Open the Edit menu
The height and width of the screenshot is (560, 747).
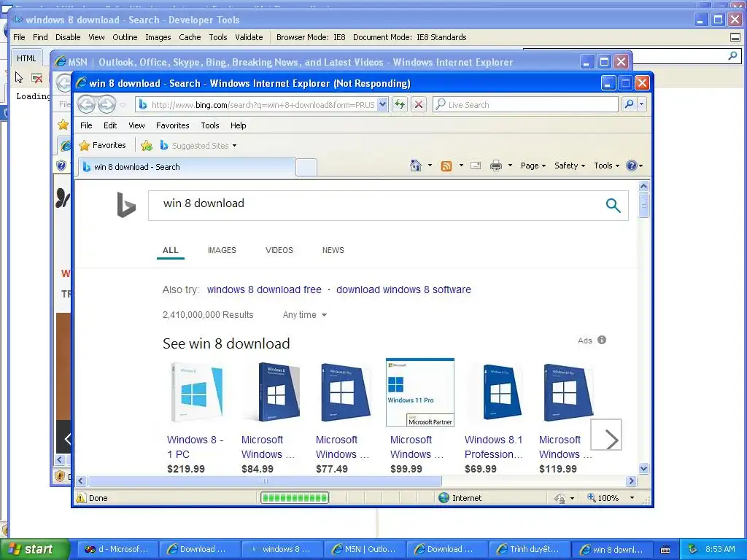pyautogui.click(x=110, y=125)
